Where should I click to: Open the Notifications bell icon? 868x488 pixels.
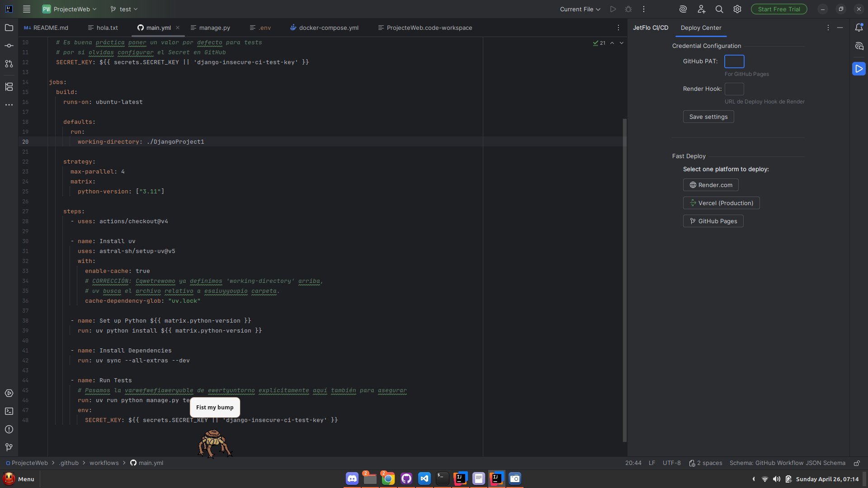pos(859,28)
